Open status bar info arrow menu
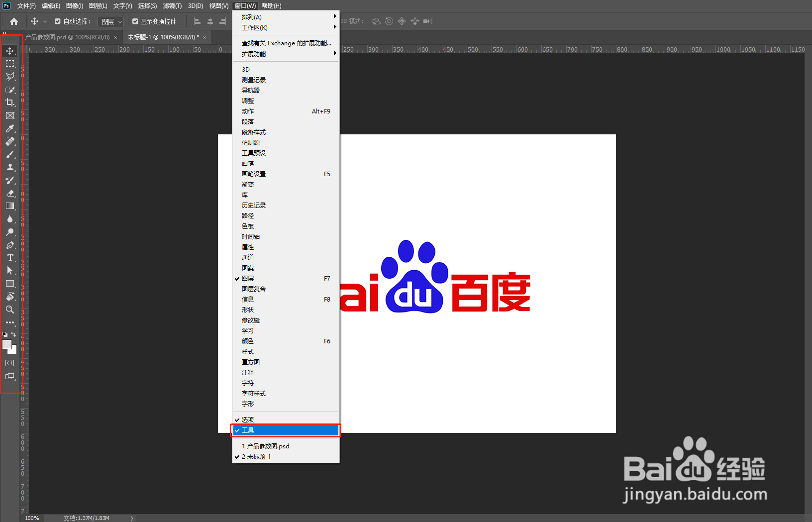The width and height of the screenshot is (812, 522). (132, 518)
